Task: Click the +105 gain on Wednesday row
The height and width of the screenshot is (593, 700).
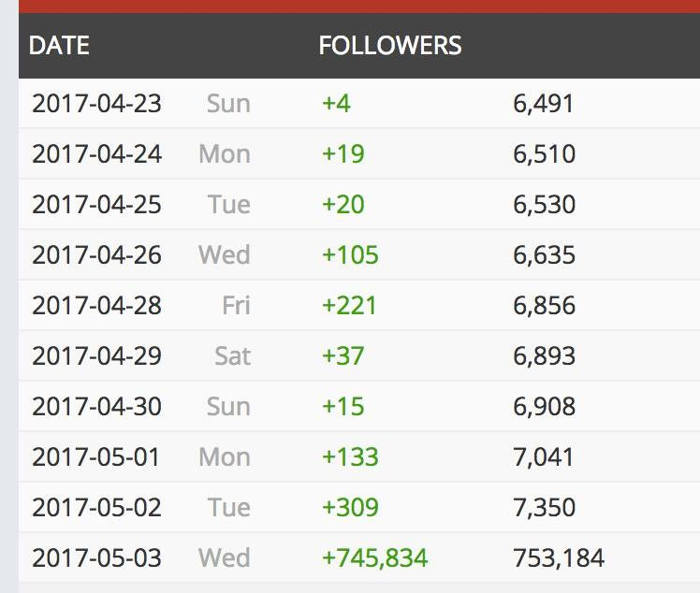Action: coord(350,254)
